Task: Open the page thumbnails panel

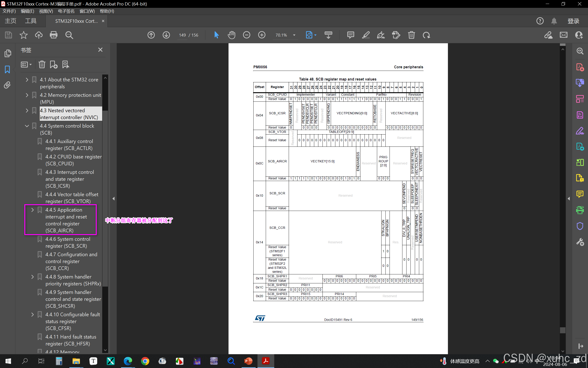Action: pos(8,53)
